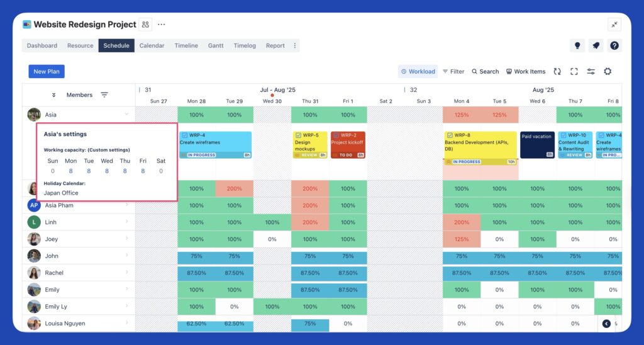The height and width of the screenshot is (345, 644).
Task: Expand John's row chevron
Action: pos(126,256)
